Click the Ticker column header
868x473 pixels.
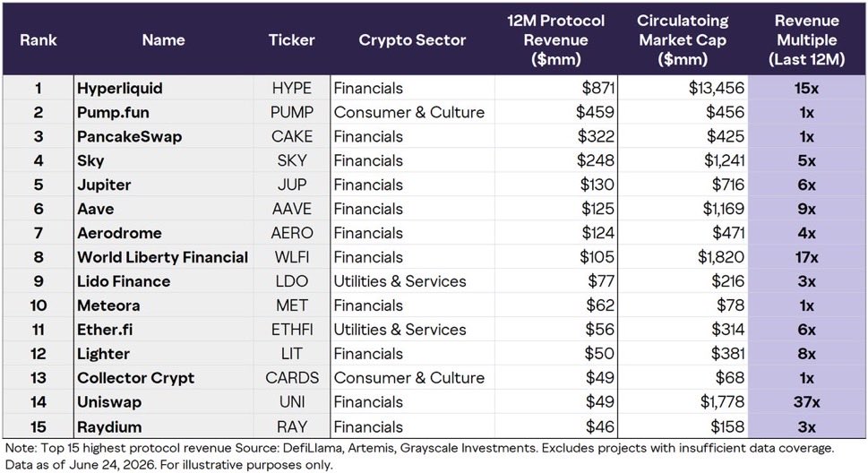pos(292,40)
